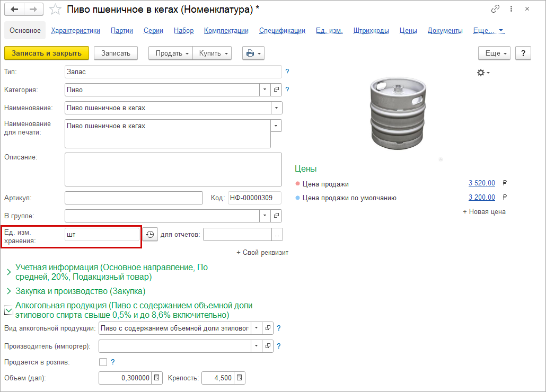
Task: Open calculator for Крепость field
Action: point(239,378)
